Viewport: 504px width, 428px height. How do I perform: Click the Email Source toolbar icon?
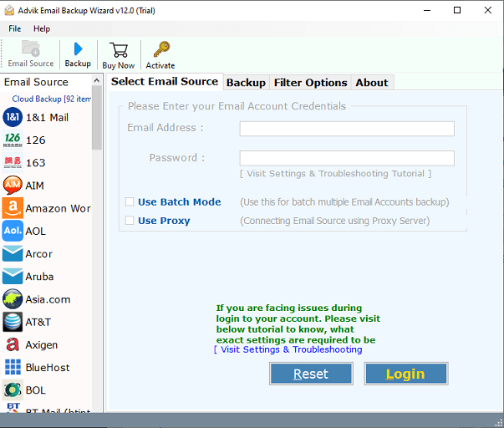coord(31,48)
